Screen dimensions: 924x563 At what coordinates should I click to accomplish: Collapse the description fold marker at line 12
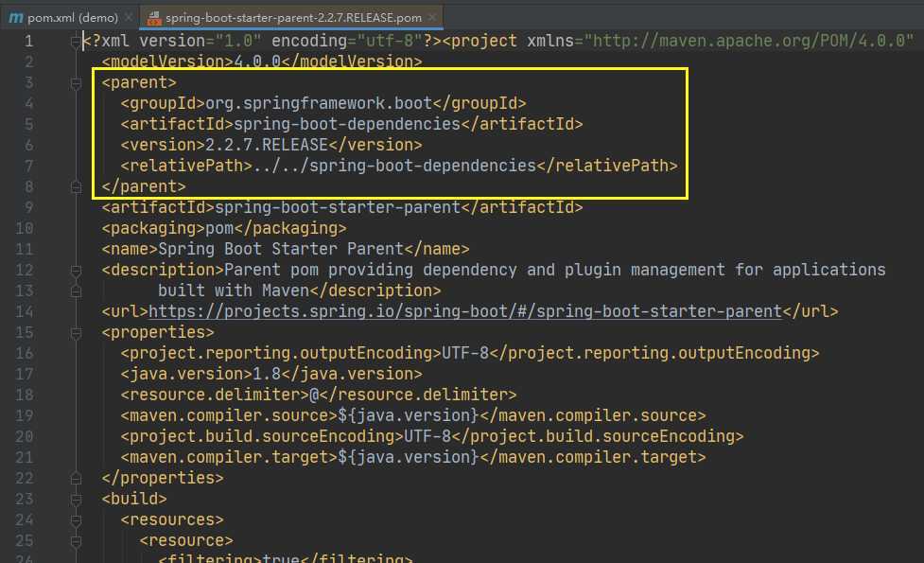[76, 270]
